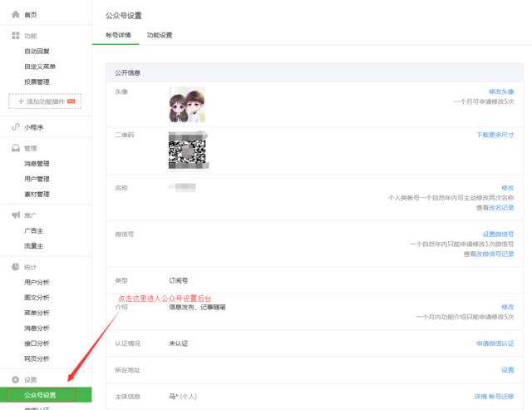
Task: Click the account avatar image
Action: point(187,106)
